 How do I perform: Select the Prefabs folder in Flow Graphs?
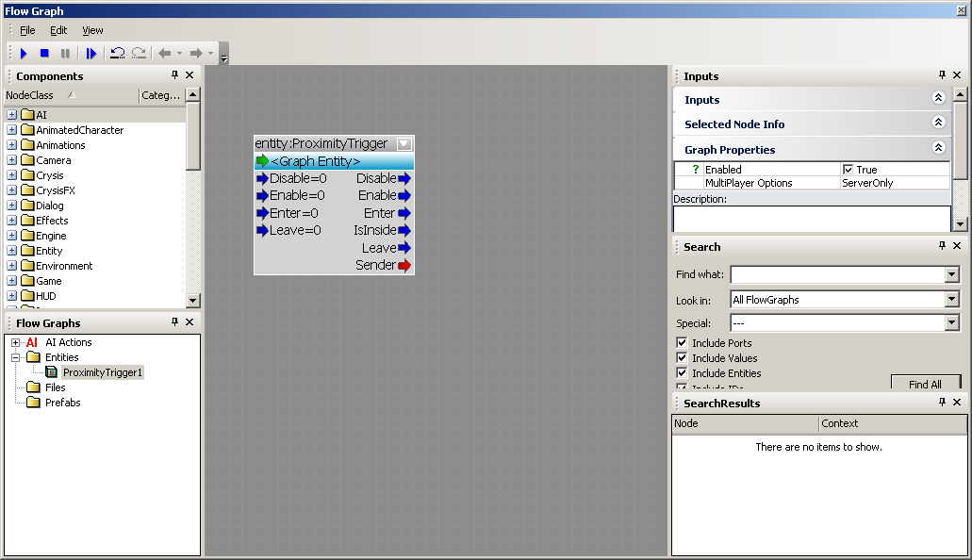pos(62,403)
